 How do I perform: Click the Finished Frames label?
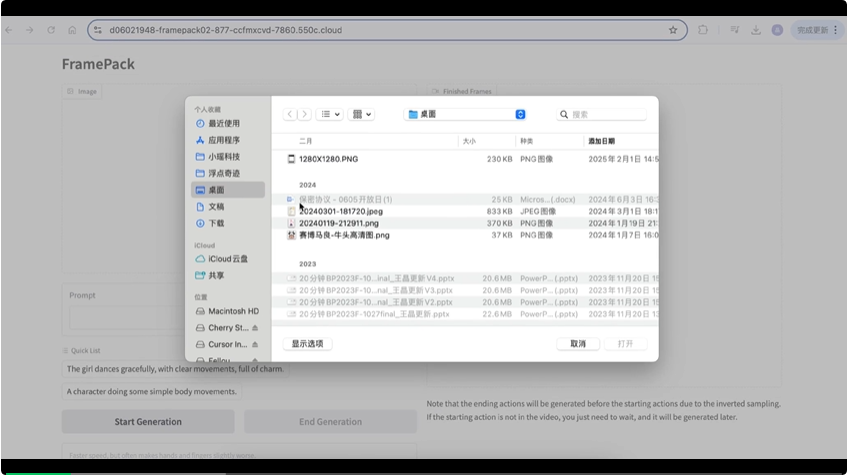462,91
